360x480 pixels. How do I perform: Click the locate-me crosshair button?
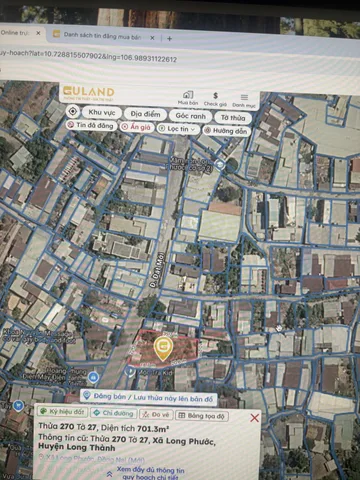(73, 111)
